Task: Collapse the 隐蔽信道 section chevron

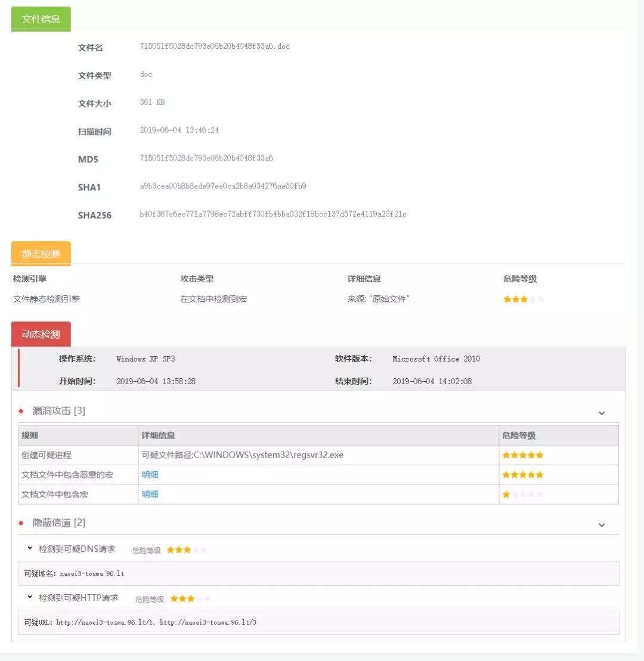Action: [601, 525]
